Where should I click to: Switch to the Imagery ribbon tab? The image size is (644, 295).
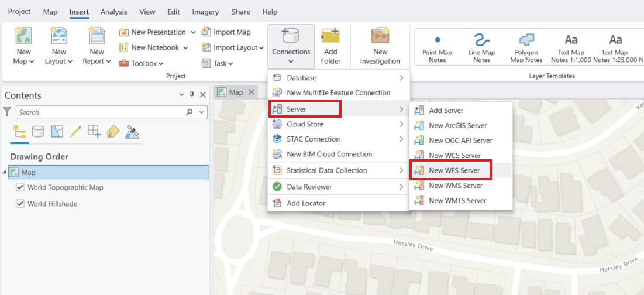click(x=205, y=12)
